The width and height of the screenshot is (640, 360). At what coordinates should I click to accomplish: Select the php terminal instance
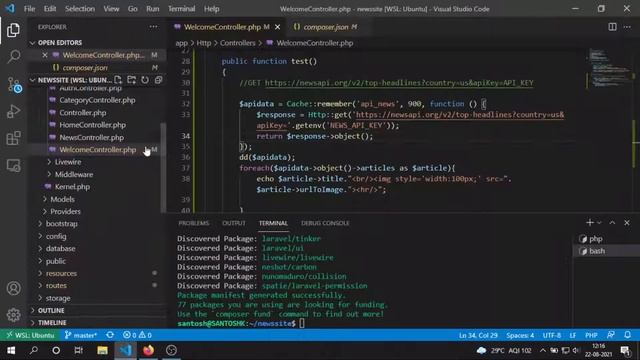pyautogui.click(x=607, y=239)
